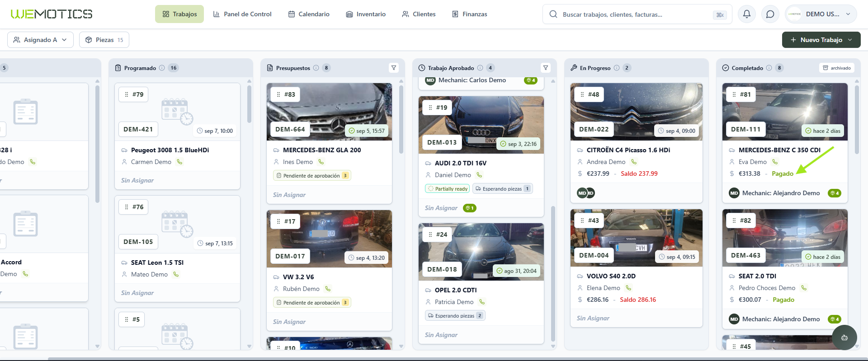The width and height of the screenshot is (868, 361).
Task: Show info for the Presupuestos column
Action: (x=316, y=68)
